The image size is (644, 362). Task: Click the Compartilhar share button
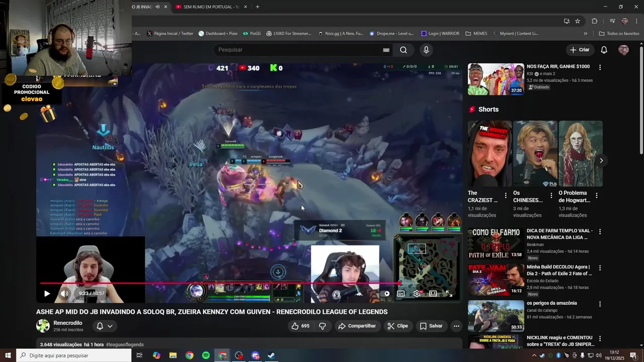357,326
